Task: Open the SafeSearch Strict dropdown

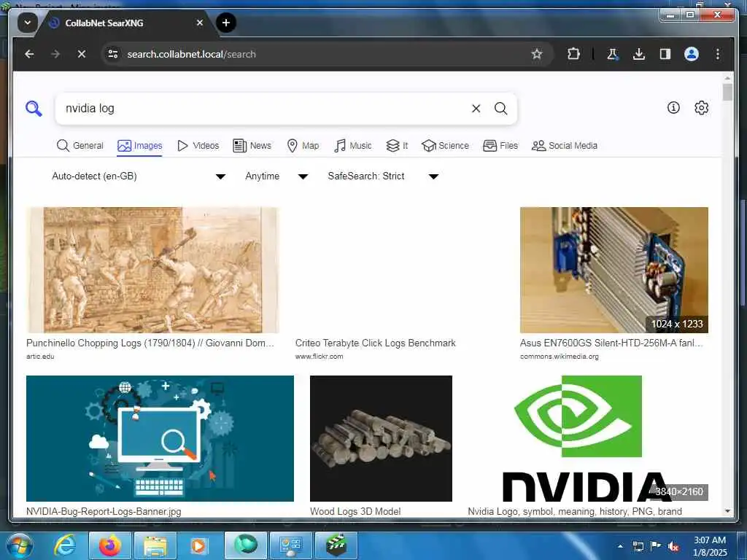Action: [x=382, y=176]
